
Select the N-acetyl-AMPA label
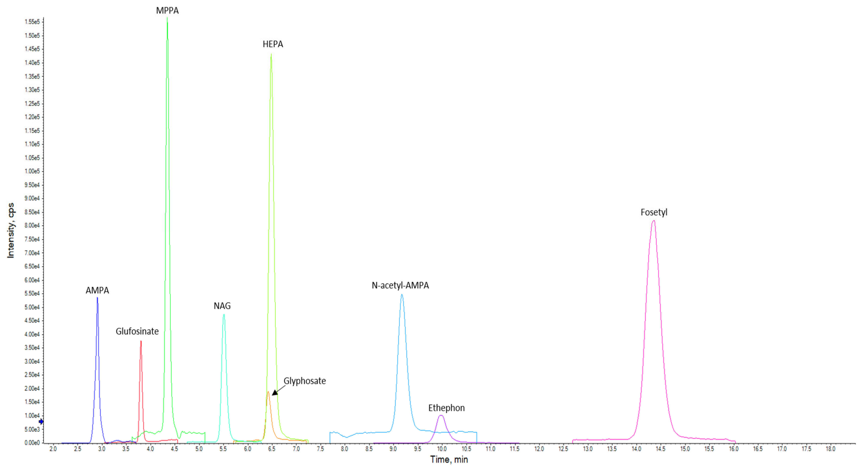tap(400, 286)
